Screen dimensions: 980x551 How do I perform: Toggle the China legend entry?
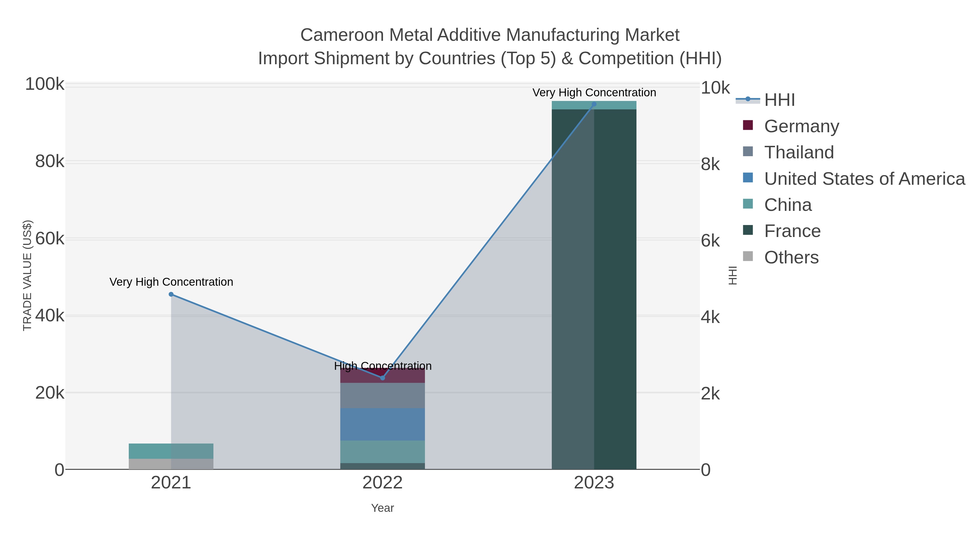777,205
